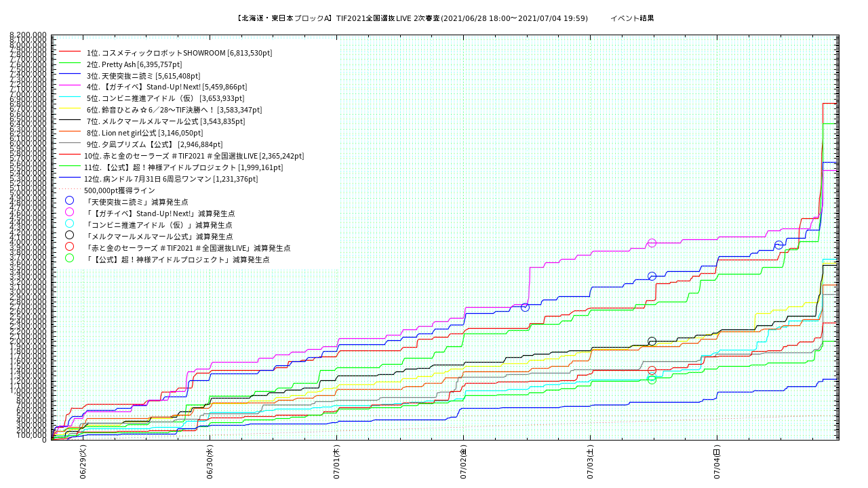Click the red circle marker on the chart

pyautogui.click(x=652, y=370)
